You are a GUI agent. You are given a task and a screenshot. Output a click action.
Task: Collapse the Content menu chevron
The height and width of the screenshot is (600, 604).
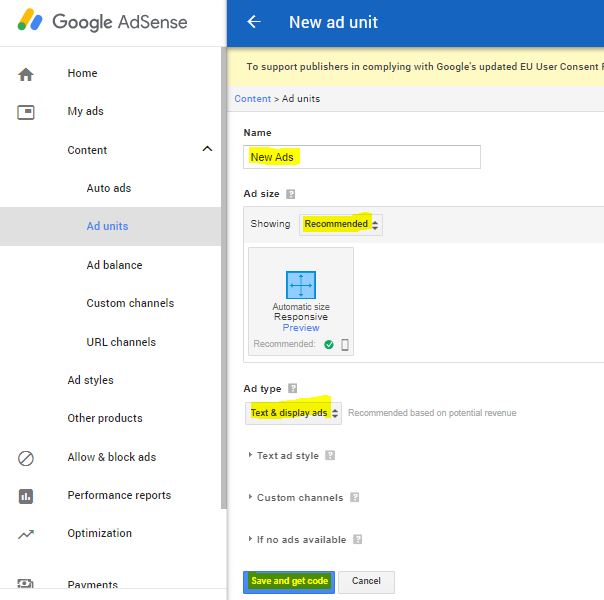[x=207, y=149]
